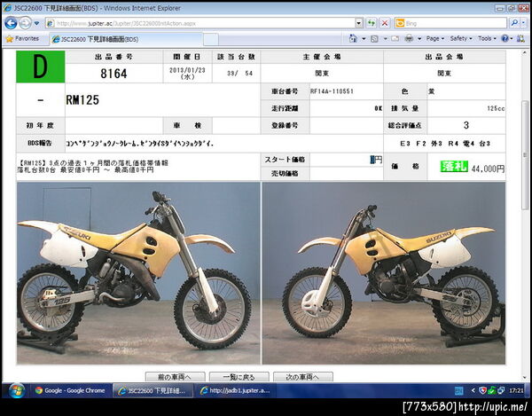This screenshot has height=416, width=532.
Task: Click the overall rating value 3
Action: [466, 125]
